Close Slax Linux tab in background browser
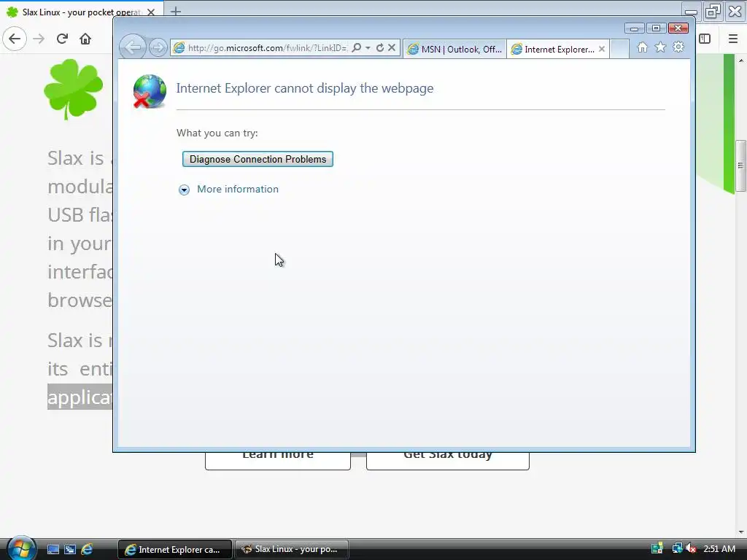The width and height of the screenshot is (747, 560). [x=151, y=12]
